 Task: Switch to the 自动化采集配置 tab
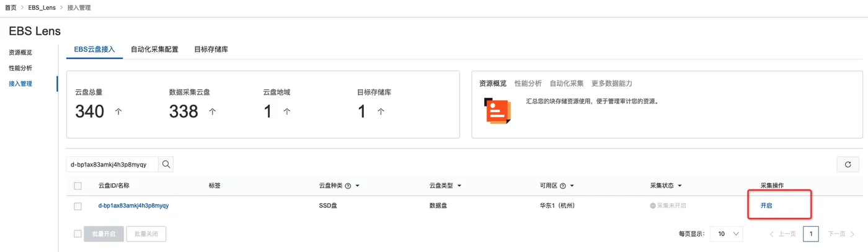(x=154, y=49)
